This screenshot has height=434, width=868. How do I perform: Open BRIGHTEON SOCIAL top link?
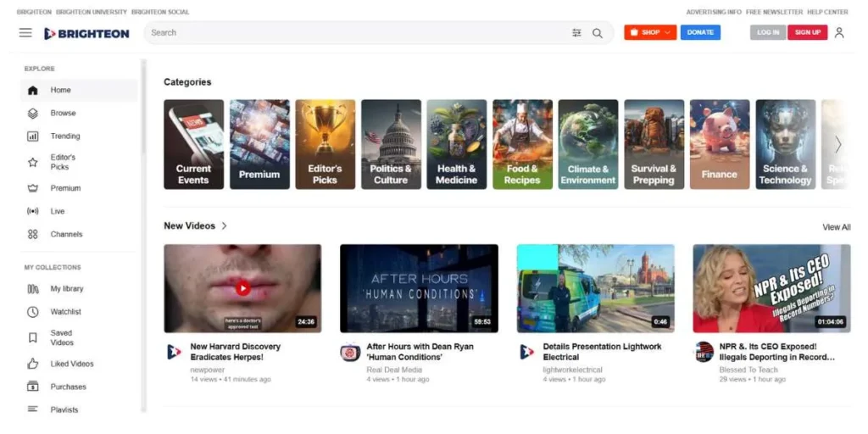click(160, 12)
